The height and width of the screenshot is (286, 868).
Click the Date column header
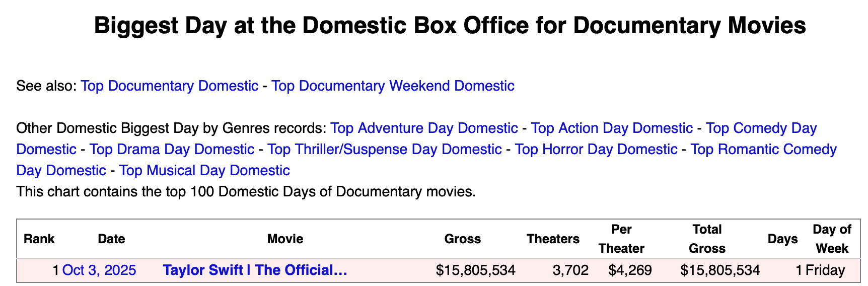coord(111,239)
